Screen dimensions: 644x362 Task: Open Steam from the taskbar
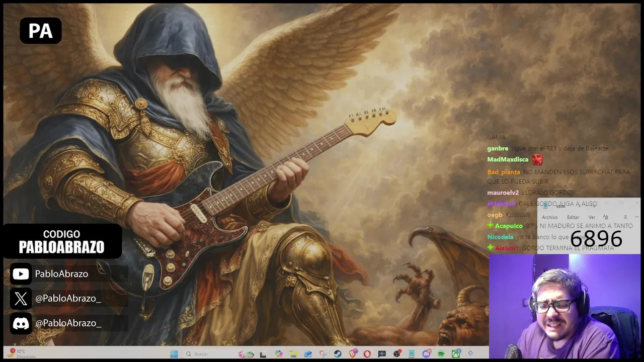[338, 354]
